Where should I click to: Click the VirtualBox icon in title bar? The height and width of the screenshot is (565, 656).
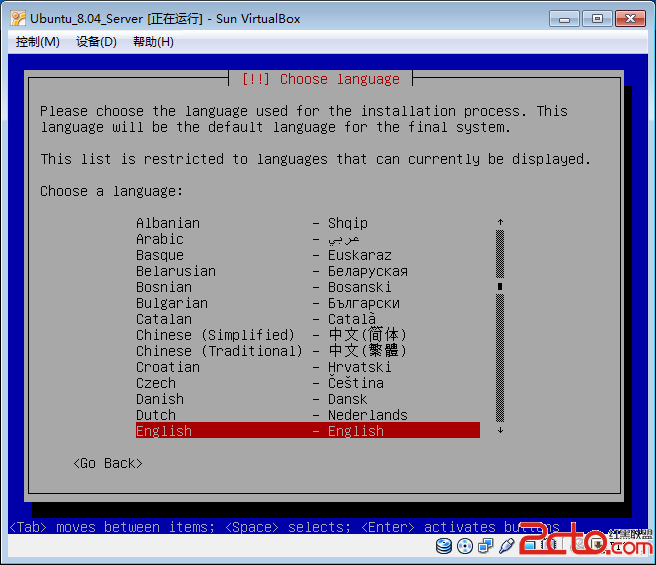coord(18,19)
